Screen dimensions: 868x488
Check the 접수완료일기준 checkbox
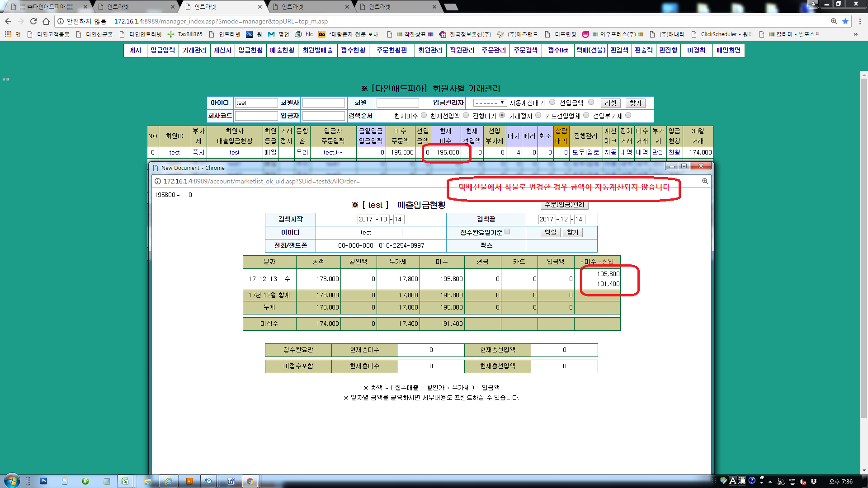click(x=507, y=232)
